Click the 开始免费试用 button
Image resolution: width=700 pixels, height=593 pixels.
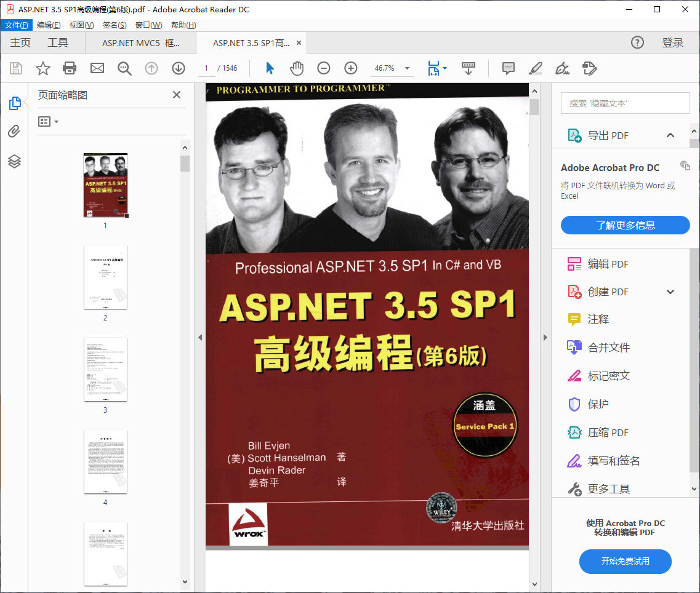625,561
